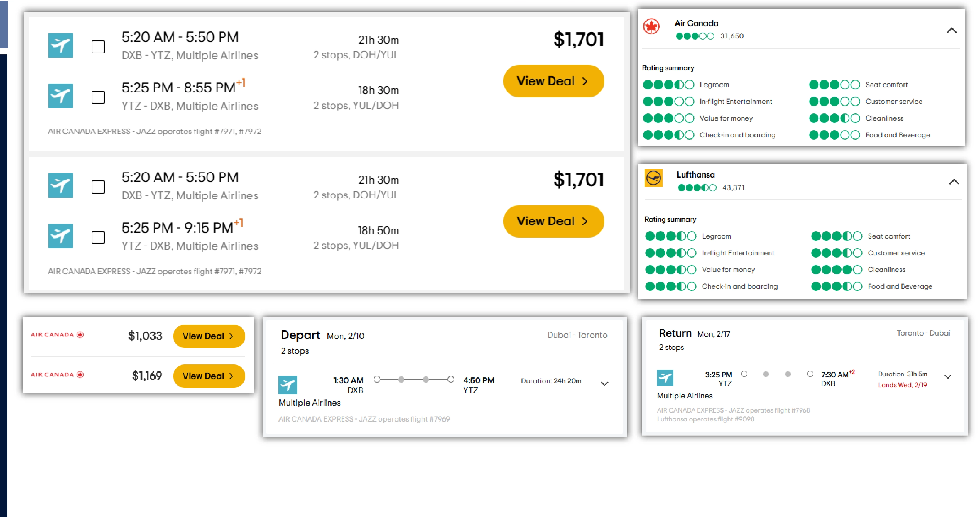The width and height of the screenshot is (980, 517).
Task: Click View Deal next to the $1,033 Air Canada fare
Action: (x=209, y=336)
